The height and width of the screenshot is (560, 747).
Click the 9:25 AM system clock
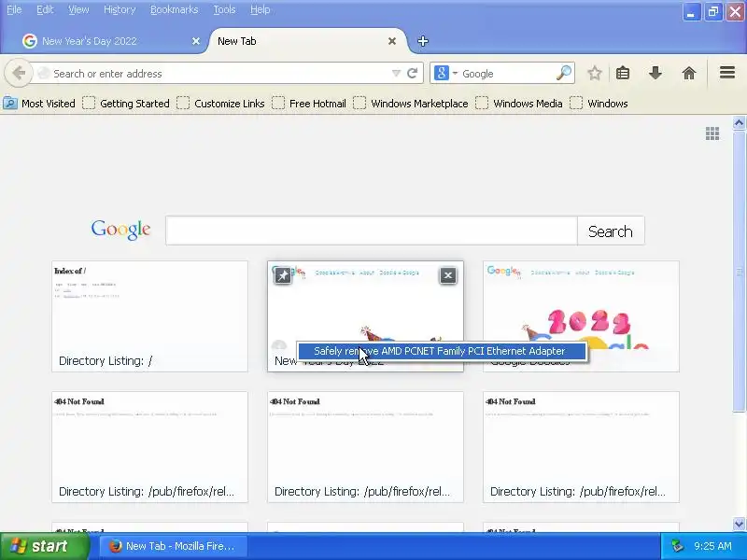[712, 546]
